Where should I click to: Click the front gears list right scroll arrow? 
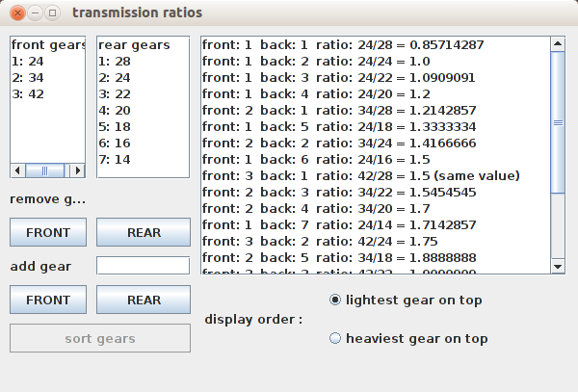(x=78, y=170)
